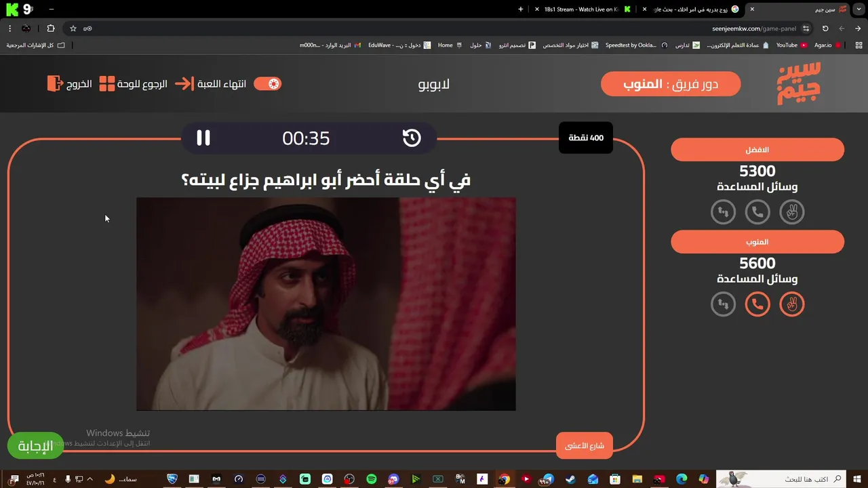This screenshot has width=868, height=488.
Task: Open the حلول bookmark
Action: [480, 45]
